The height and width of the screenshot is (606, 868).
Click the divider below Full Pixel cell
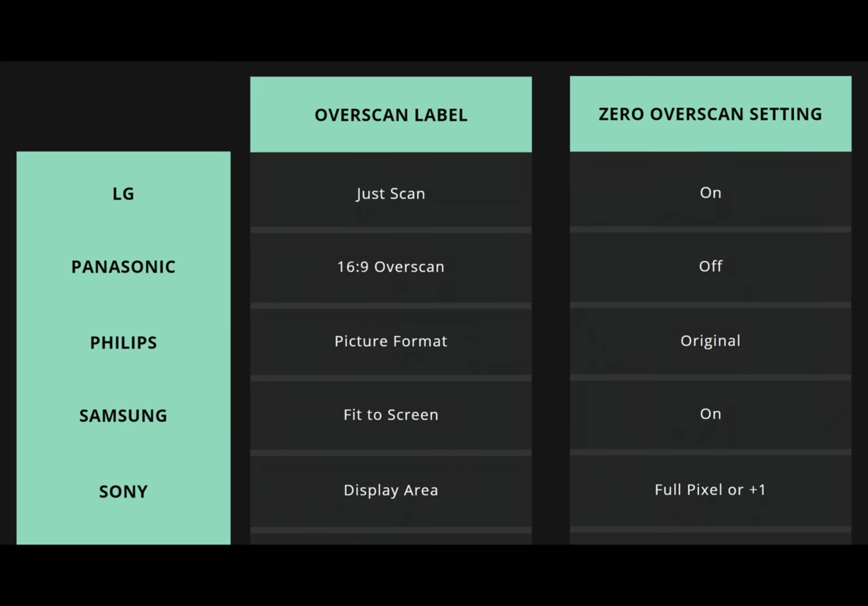(710, 530)
